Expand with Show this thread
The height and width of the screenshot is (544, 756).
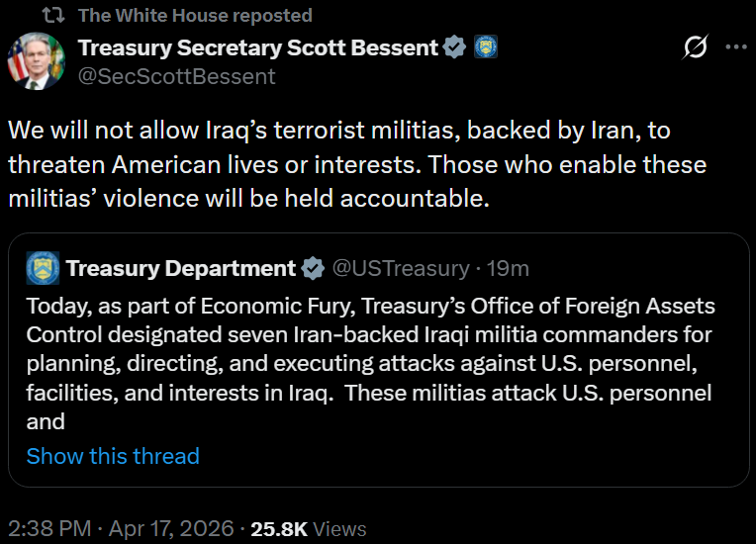[113, 456]
